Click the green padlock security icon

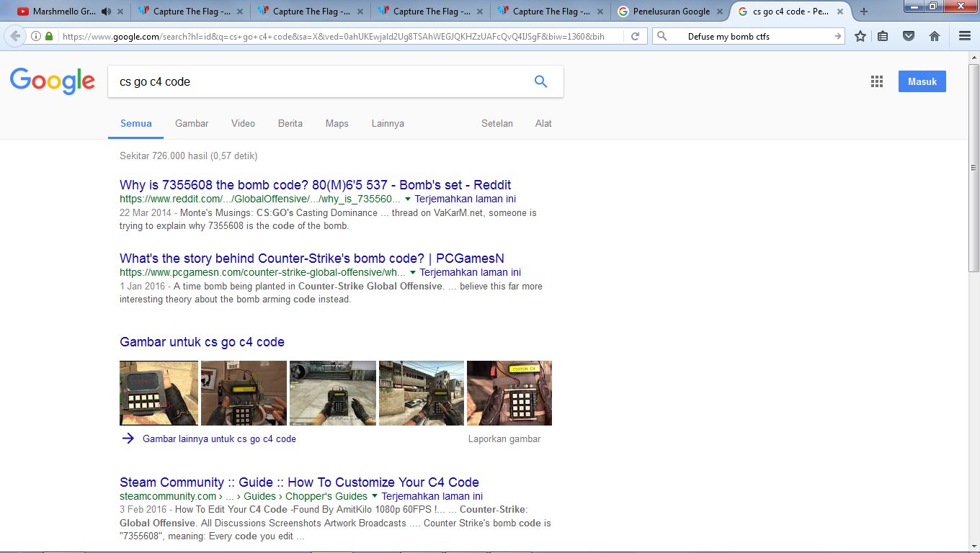[49, 36]
